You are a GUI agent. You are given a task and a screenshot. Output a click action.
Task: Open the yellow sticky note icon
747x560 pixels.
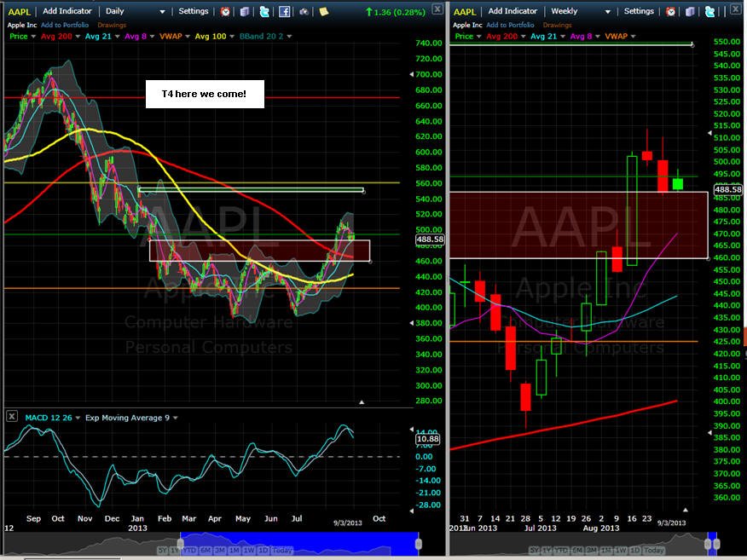tap(324, 11)
